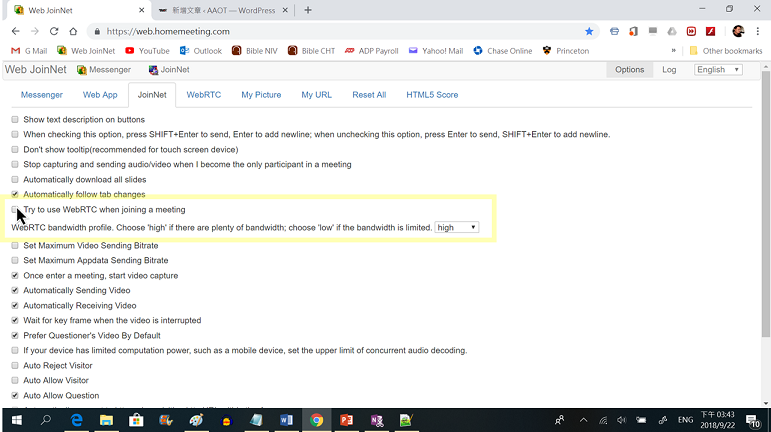Check Set Maximum Video Sending Bitrate

click(x=15, y=246)
